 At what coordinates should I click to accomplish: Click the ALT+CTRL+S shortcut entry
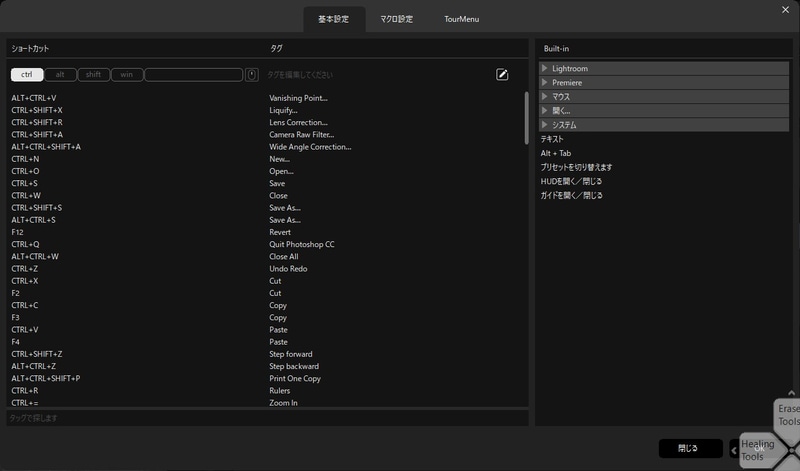click(x=34, y=220)
